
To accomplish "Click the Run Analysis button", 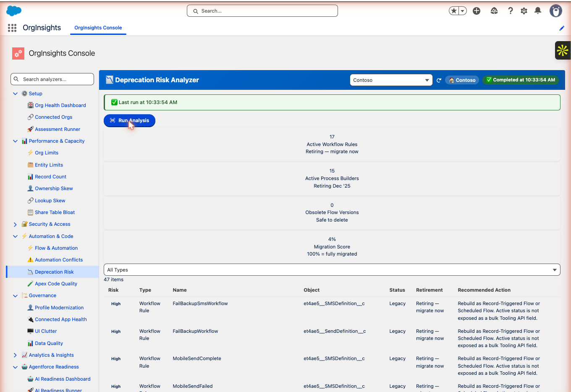I will pos(129,120).
